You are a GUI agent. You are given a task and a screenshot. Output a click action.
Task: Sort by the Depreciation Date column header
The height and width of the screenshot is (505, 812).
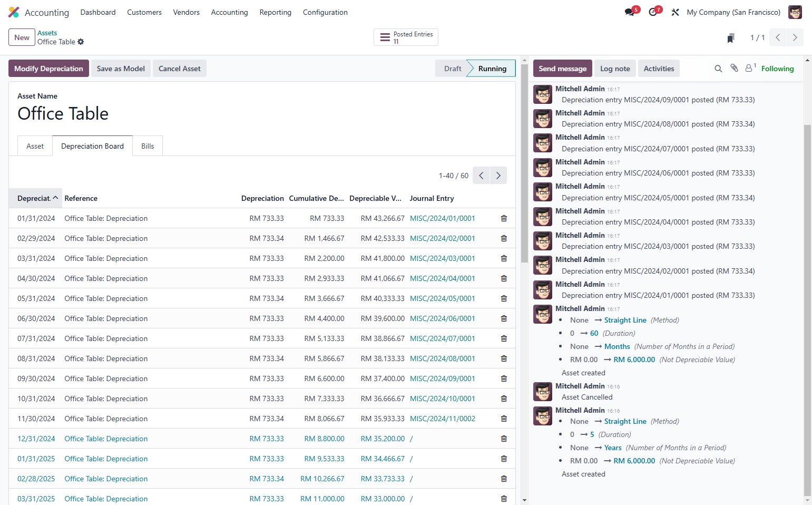35,198
